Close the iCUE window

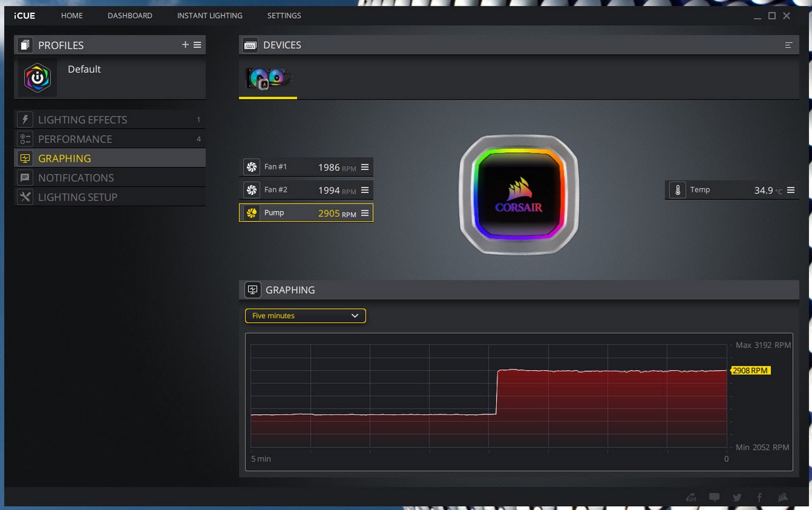(x=787, y=16)
